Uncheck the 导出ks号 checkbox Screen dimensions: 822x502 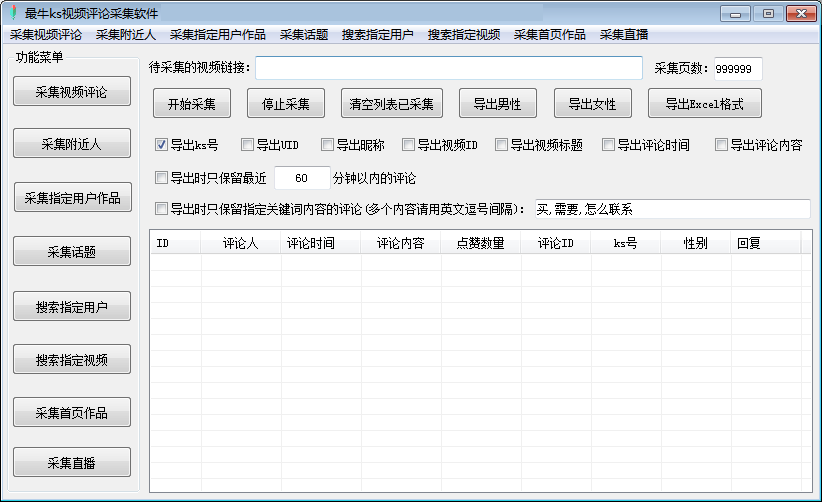161,145
